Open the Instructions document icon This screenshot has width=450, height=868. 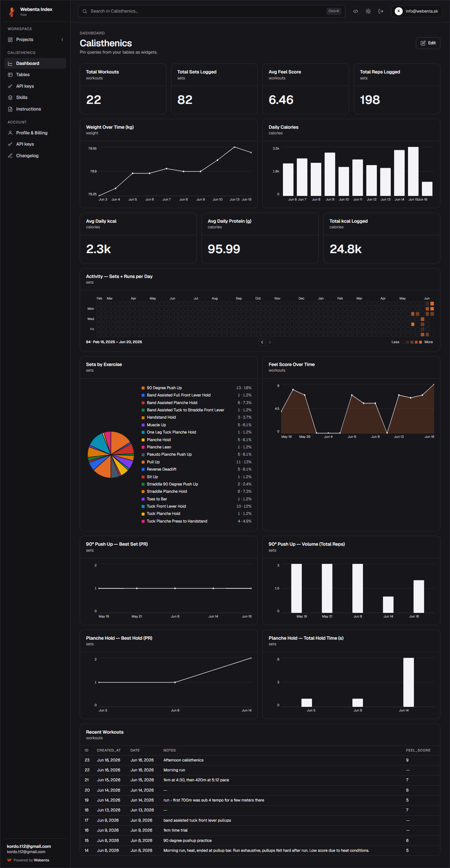[x=10, y=109]
